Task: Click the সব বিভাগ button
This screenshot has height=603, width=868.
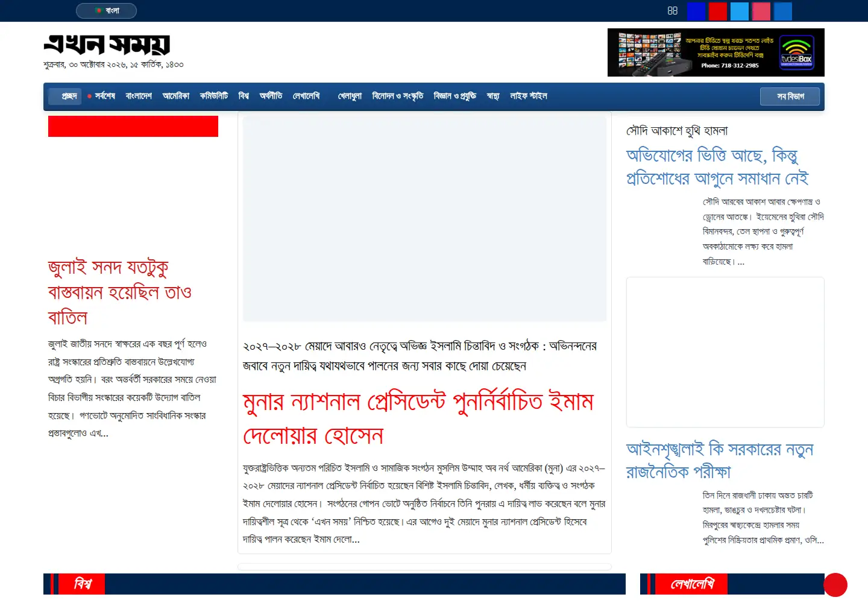Action: (x=790, y=96)
